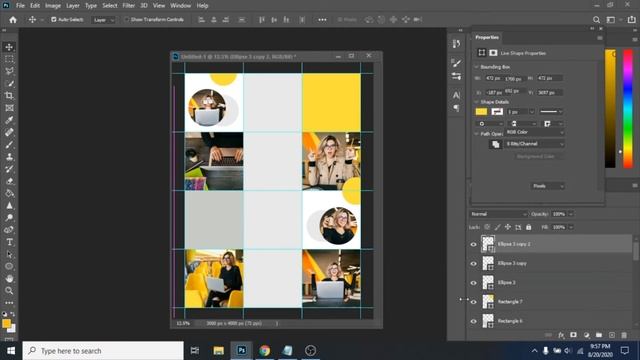Image resolution: width=640 pixels, height=360 pixels.
Task: Select the Horizontal Type tool
Action: coord(9,242)
